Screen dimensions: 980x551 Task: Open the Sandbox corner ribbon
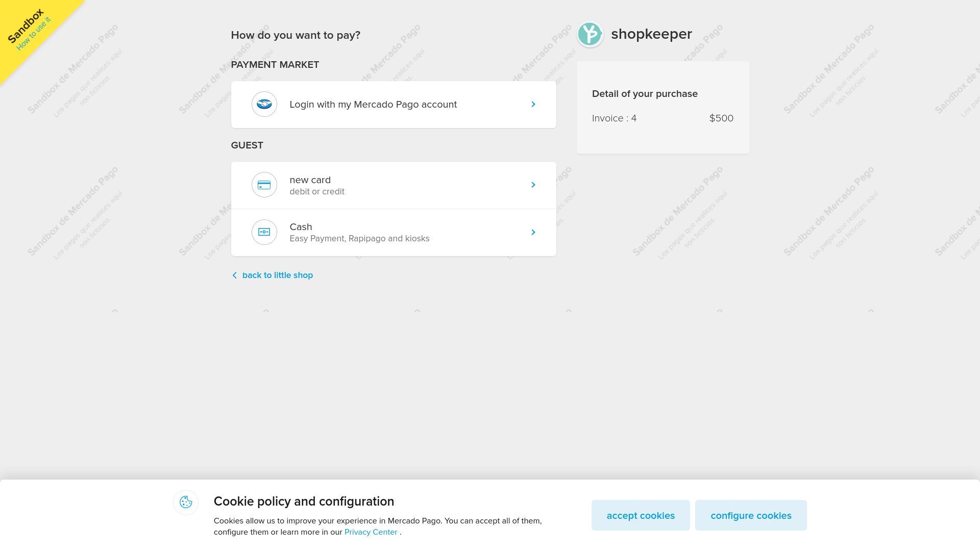(x=24, y=26)
